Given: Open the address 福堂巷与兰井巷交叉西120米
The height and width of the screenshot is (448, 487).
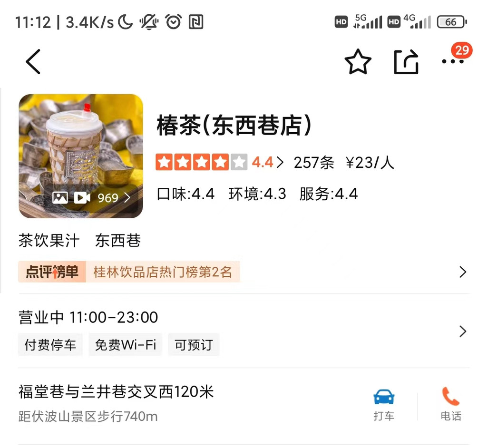Looking at the screenshot, I should point(116,392).
